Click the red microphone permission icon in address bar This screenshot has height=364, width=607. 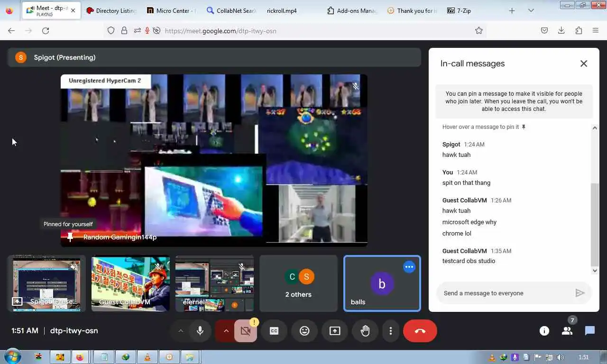pos(147,30)
